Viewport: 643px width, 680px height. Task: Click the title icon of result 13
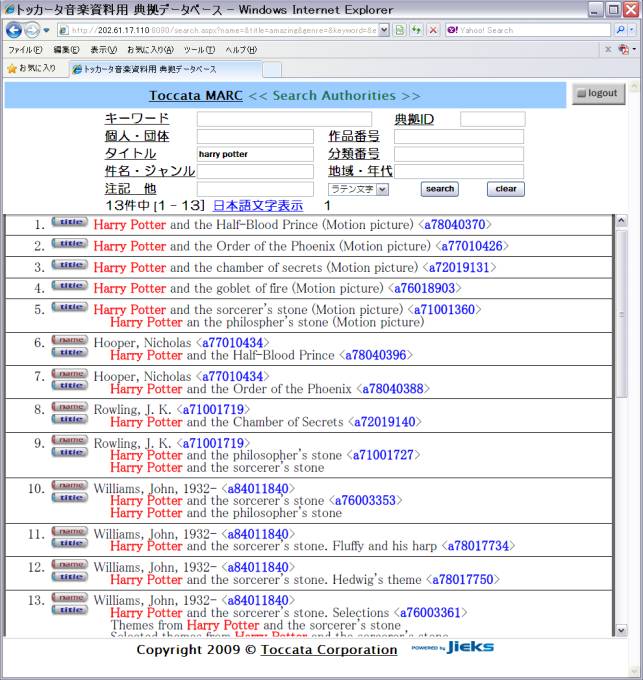[69, 610]
